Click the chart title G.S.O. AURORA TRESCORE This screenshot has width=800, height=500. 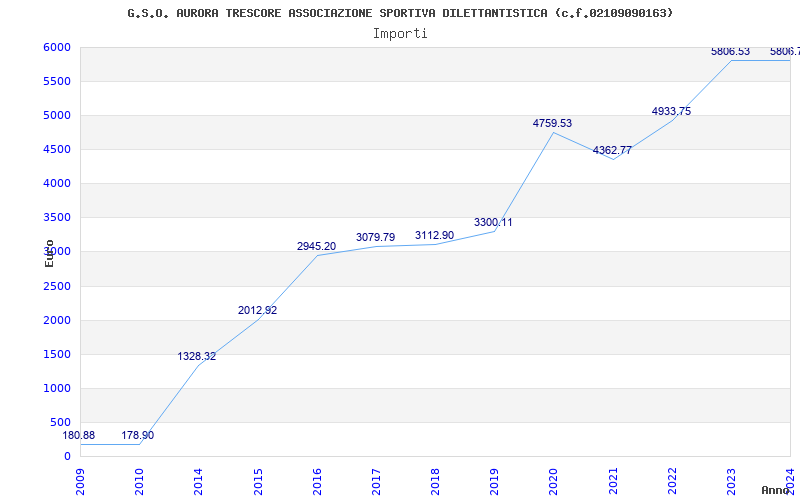pos(400,13)
